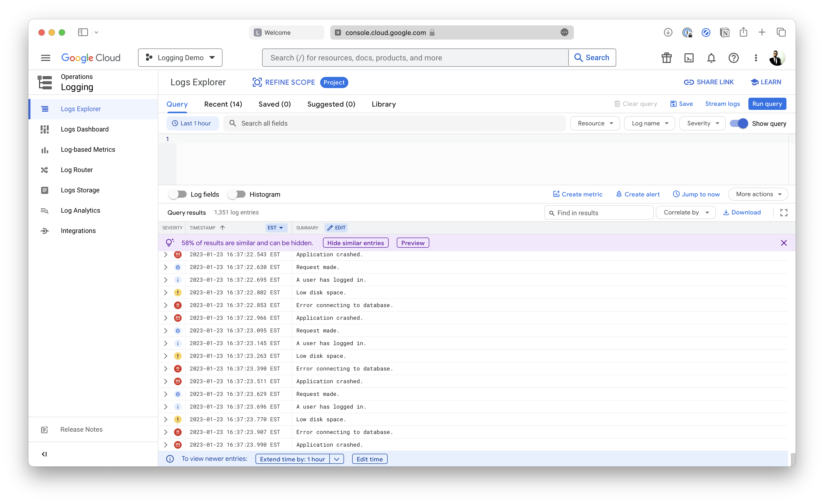Click the fullscreen expand results icon

pyautogui.click(x=783, y=213)
